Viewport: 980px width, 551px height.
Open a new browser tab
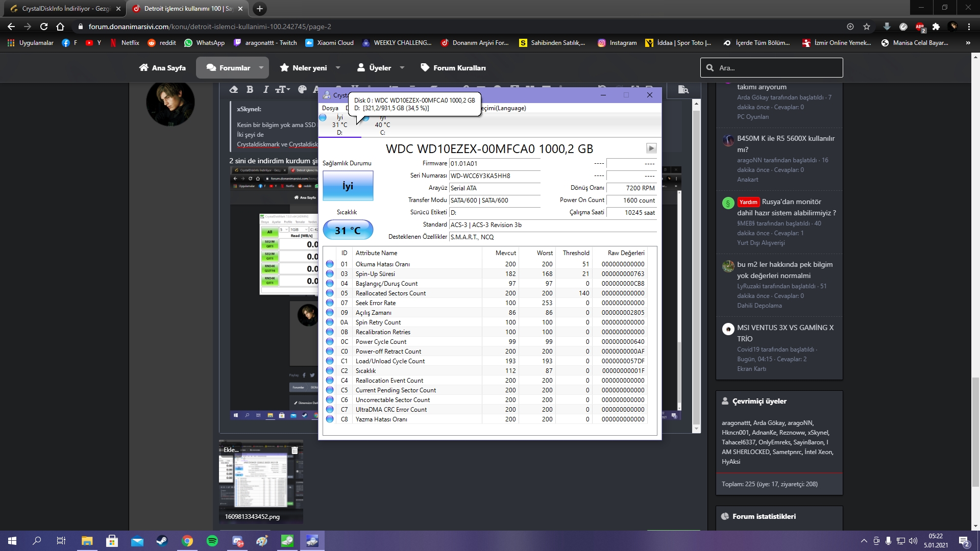pos(259,9)
